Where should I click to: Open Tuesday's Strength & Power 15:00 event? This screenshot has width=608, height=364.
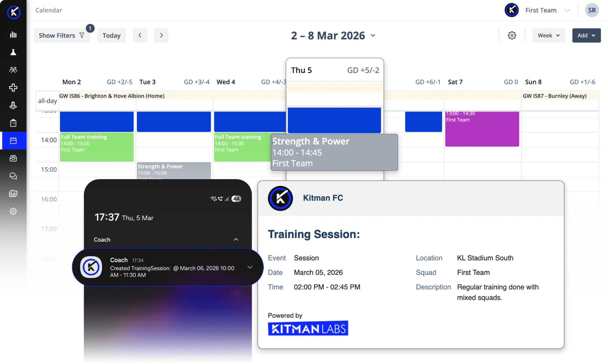174,170
